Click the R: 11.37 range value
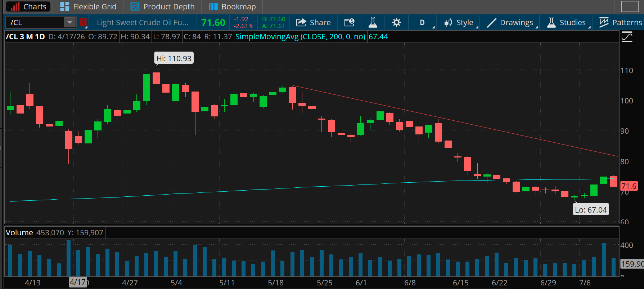This screenshot has height=289, width=644. tap(218, 36)
